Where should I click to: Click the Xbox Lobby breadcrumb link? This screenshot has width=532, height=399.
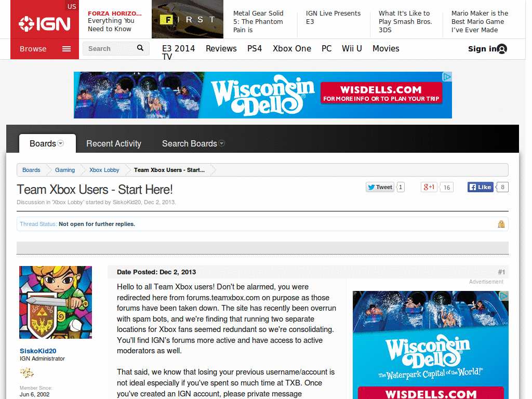tap(104, 170)
